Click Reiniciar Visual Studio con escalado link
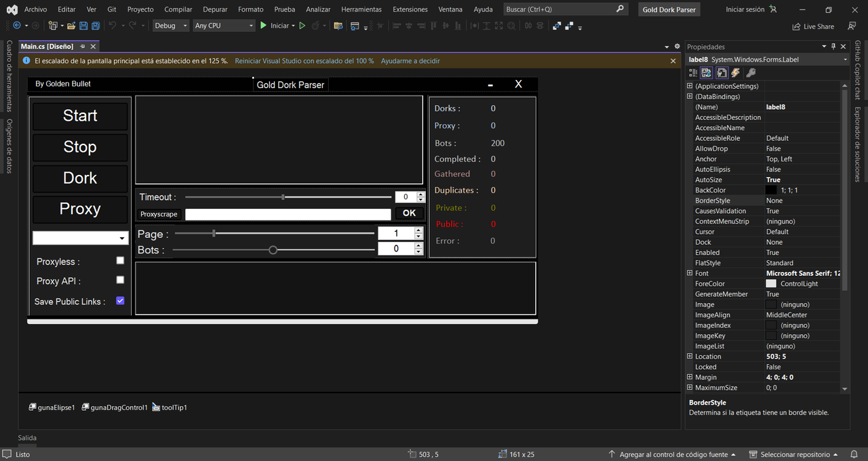Image resolution: width=868 pixels, height=461 pixels. 304,61
